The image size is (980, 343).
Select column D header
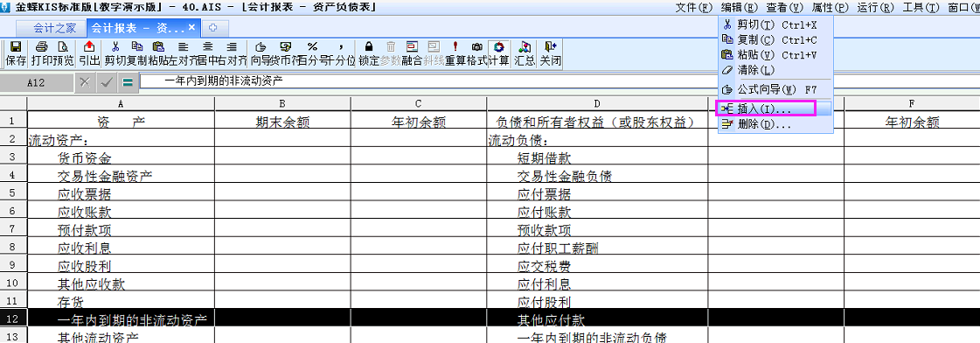click(597, 103)
